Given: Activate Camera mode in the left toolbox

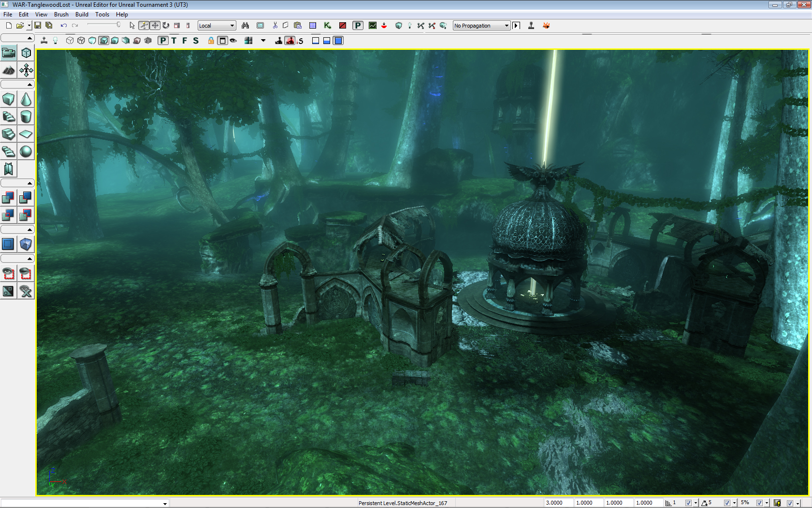Looking at the screenshot, I should tap(9, 53).
